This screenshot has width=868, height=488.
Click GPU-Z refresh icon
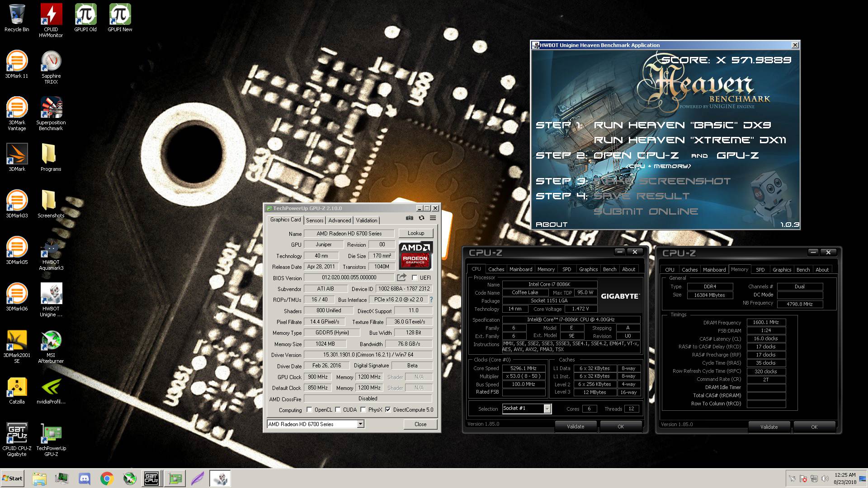tap(421, 218)
